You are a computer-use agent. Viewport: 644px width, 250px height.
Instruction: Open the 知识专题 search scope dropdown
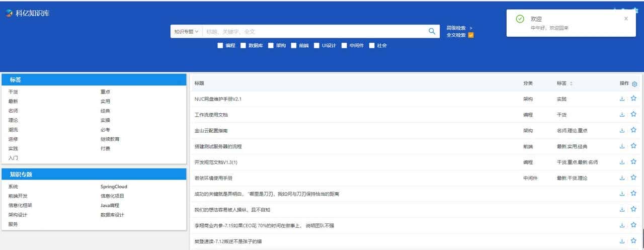(186, 31)
